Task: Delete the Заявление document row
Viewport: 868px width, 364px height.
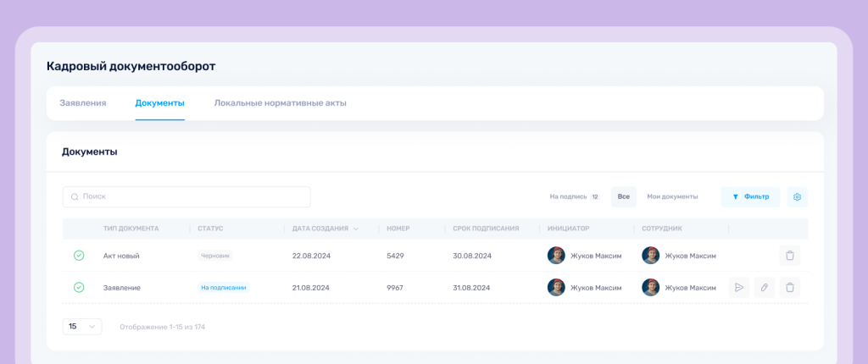Action: tap(789, 288)
